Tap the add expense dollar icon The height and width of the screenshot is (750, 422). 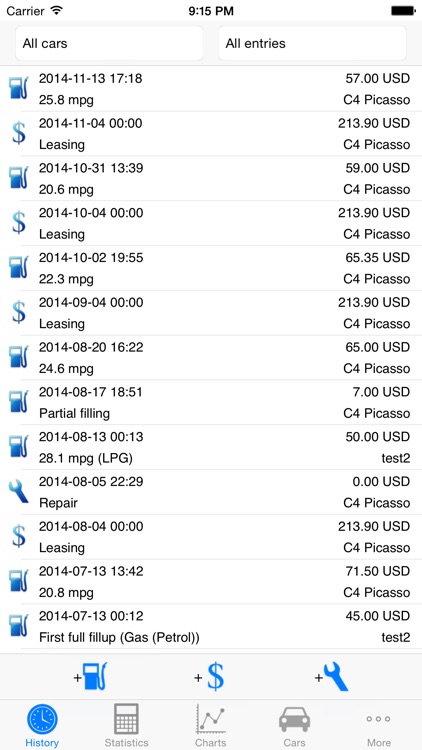[x=210, y=677]
